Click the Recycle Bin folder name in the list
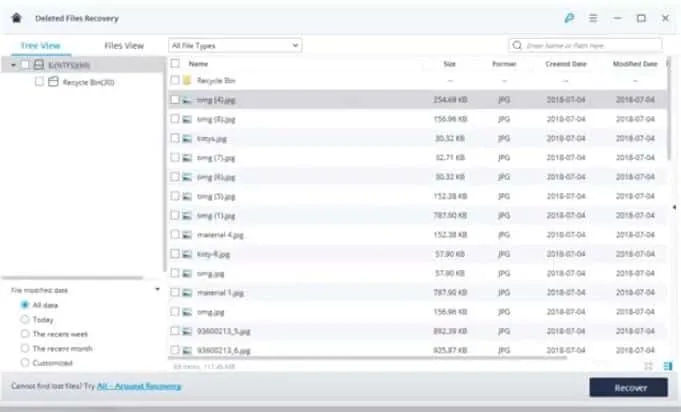The width and height of the screenshot is (681, 412). pos(216,80)
